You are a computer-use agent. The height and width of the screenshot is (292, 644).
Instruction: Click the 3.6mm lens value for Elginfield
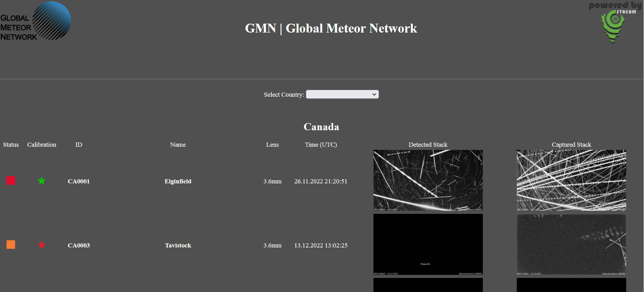pos(273,181)
